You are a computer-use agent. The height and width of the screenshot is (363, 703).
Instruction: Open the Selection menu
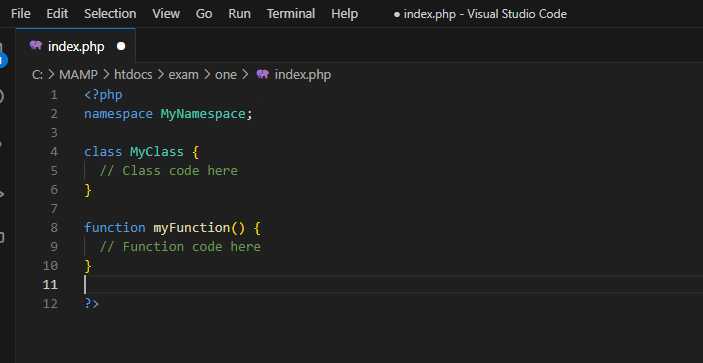(110, 14)
